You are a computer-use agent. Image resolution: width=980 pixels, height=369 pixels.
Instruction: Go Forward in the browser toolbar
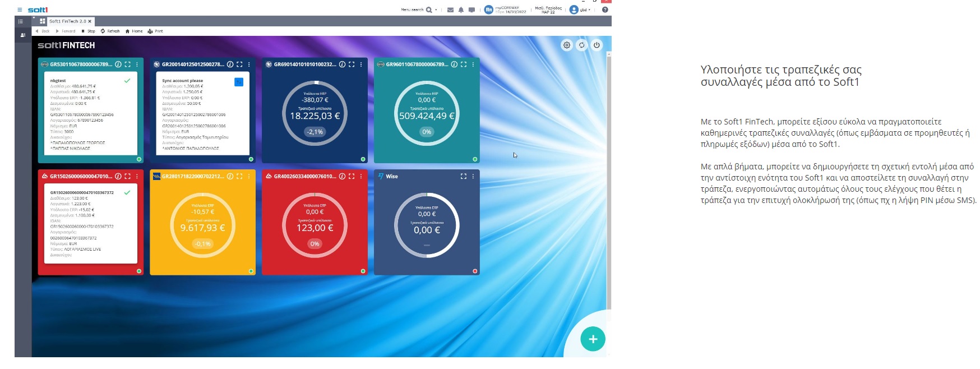point(66,31)
